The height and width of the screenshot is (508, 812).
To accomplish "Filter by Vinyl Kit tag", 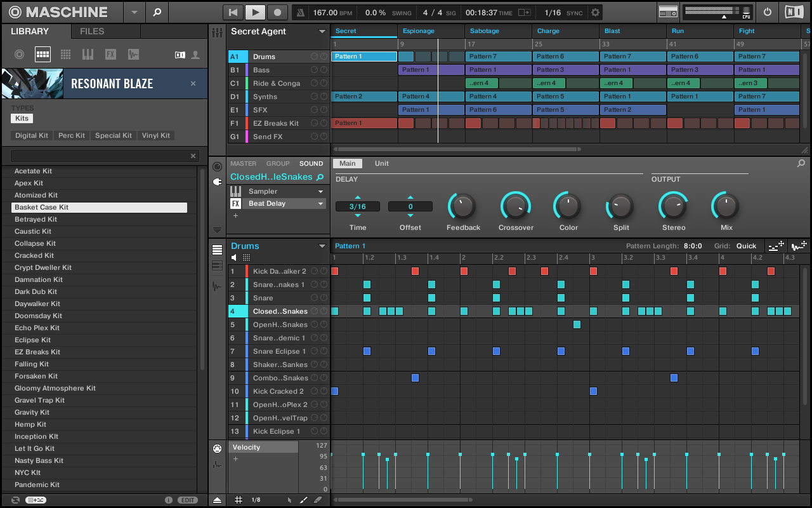I will point(156,136).
